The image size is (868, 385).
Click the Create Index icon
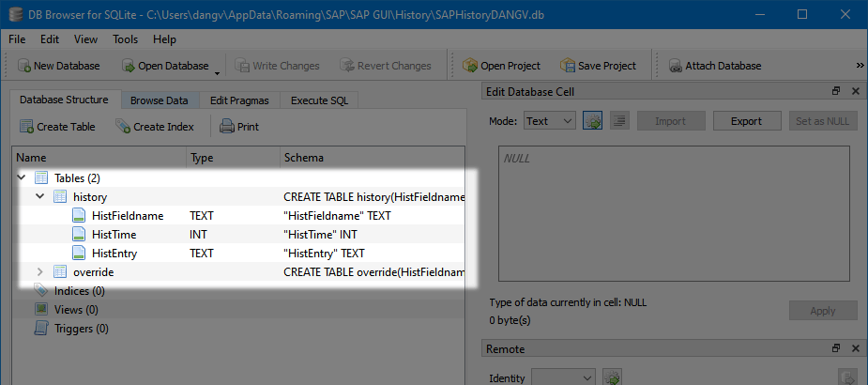click(x=123, y=126)
